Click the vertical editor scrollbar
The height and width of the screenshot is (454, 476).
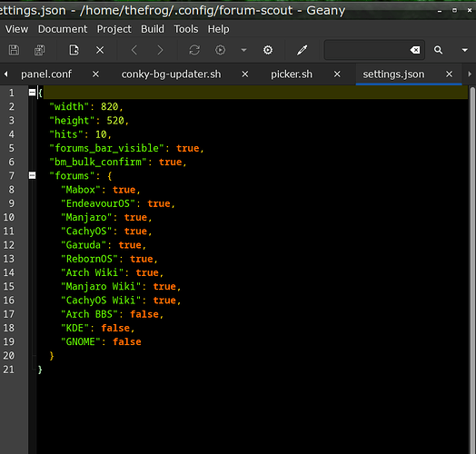point(472,270)
